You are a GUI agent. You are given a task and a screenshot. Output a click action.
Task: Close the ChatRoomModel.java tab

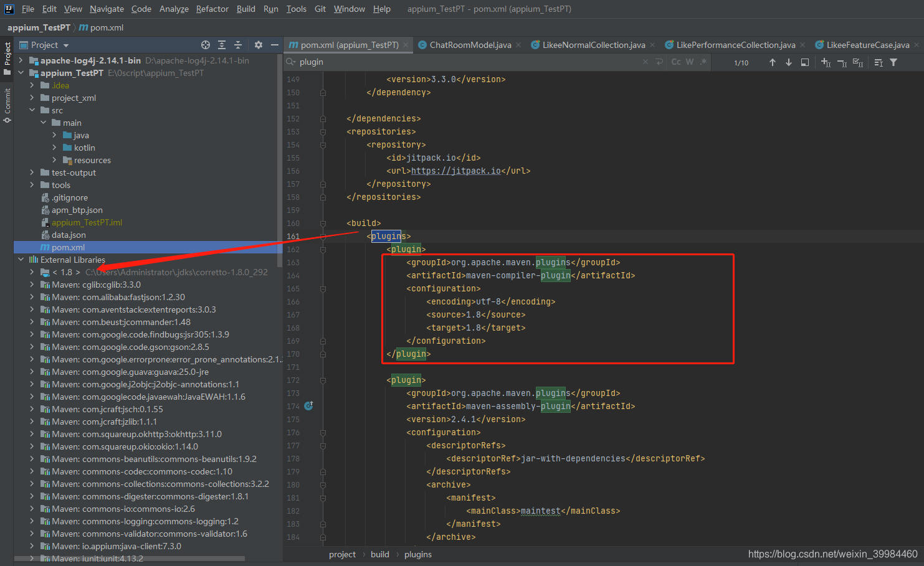[518, 45]
